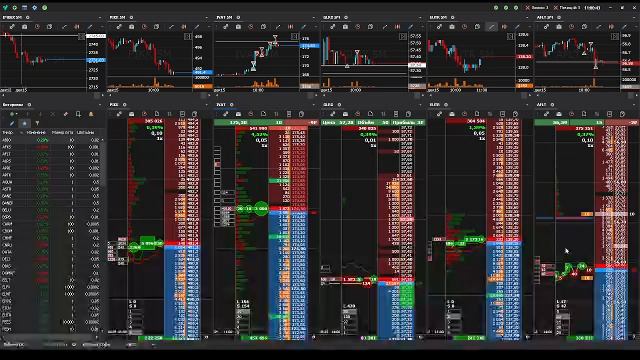This screenshot has height=360, width=640.
Task: Select the watchlist panel's title tab
Action: 13,105
